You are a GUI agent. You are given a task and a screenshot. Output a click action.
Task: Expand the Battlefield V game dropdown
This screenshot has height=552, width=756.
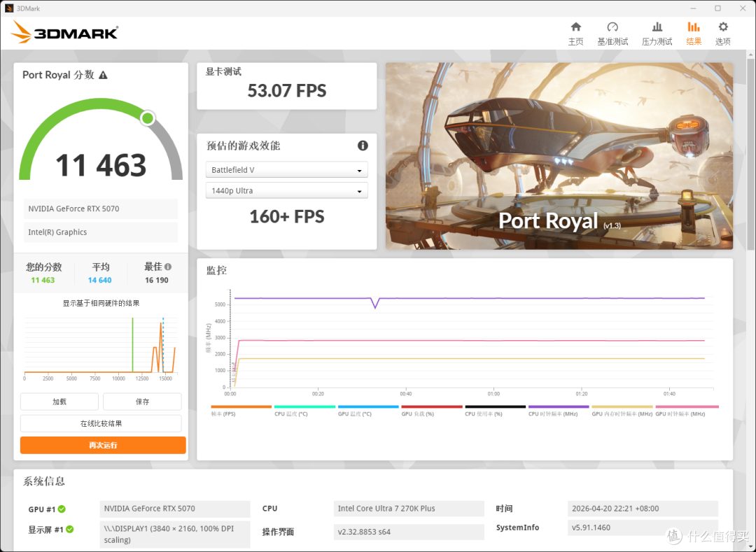pyautogui.click(x=286, y=169)
